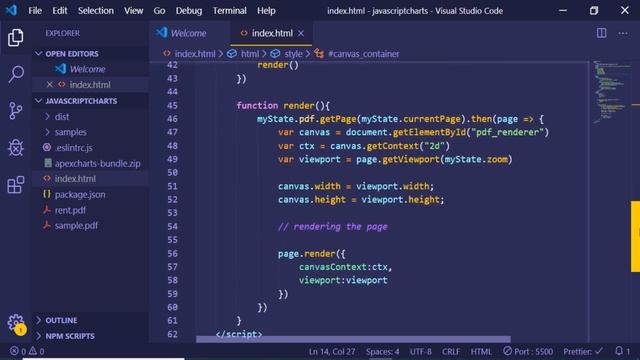Switch to the Welcome tab
The width and height of the screenshot is (640, 360).
(x=189, y=33)
